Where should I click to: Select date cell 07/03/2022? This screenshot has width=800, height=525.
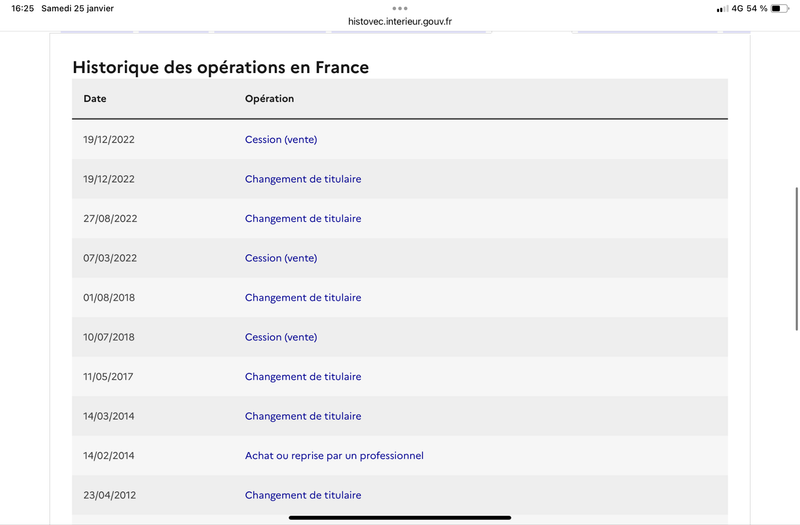coord(110,258)
